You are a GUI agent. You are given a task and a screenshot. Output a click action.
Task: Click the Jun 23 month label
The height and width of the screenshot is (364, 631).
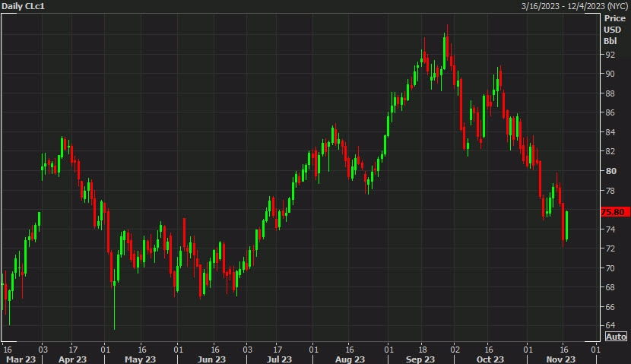(x=211, y=359)
